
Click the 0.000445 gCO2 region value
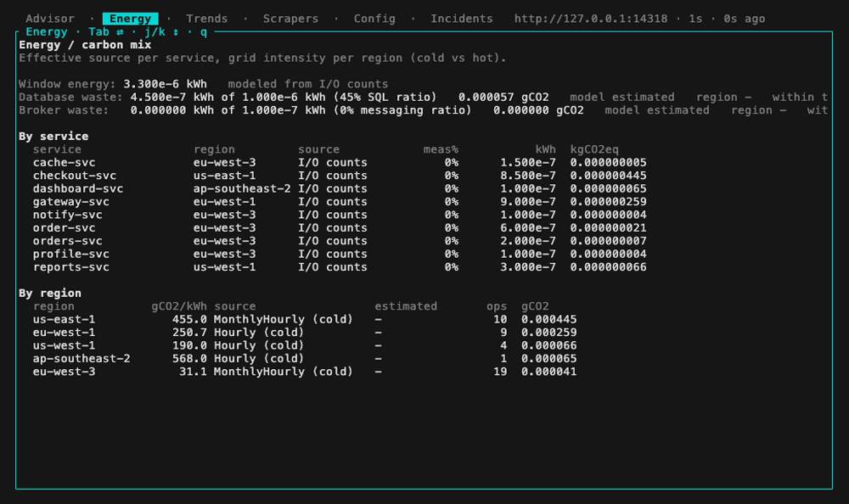(549, 319)
